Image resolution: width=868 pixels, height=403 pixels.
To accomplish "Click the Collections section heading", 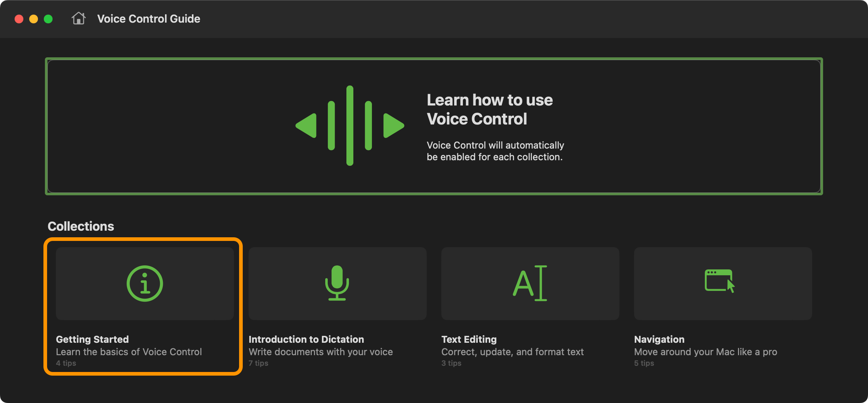I will point(81,226).
